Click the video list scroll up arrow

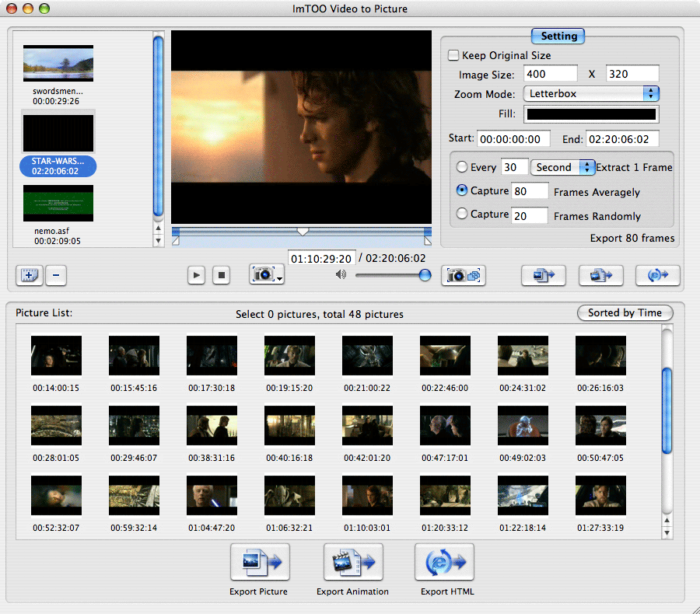(158, 228)
